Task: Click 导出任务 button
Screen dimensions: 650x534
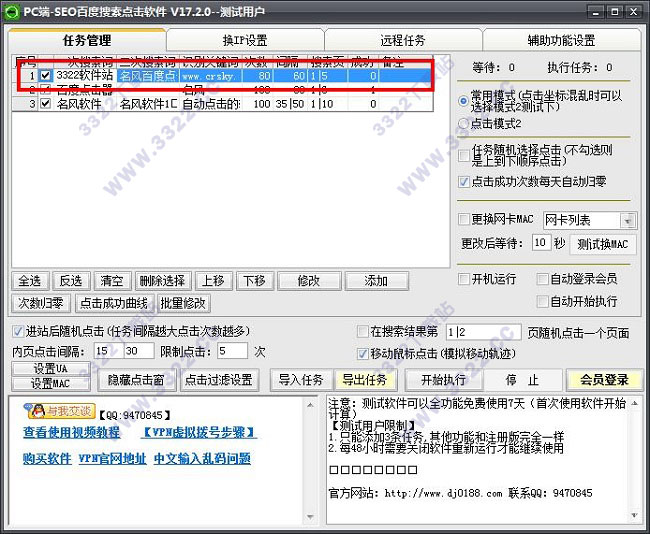Action: click(x=365, y=380)
